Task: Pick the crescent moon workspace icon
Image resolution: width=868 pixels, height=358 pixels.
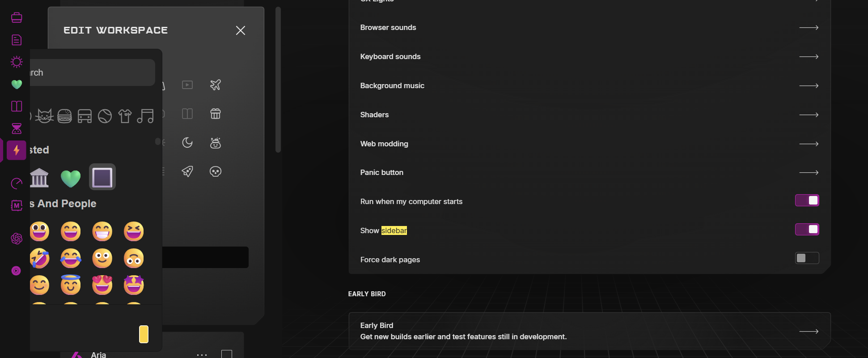Action: 187,143
